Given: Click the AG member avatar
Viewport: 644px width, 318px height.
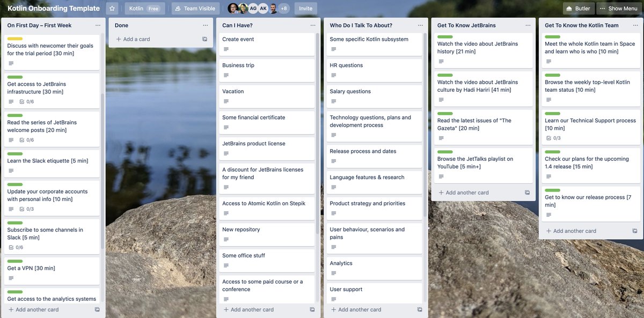Looking at the screenshot, I should click(x=253, y=9).
